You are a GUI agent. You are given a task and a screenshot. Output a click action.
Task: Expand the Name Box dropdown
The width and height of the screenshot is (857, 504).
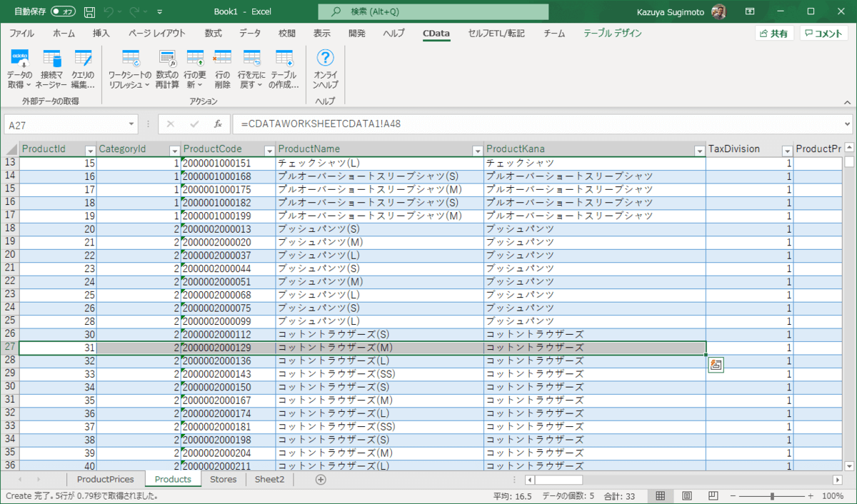pos(131,124)
